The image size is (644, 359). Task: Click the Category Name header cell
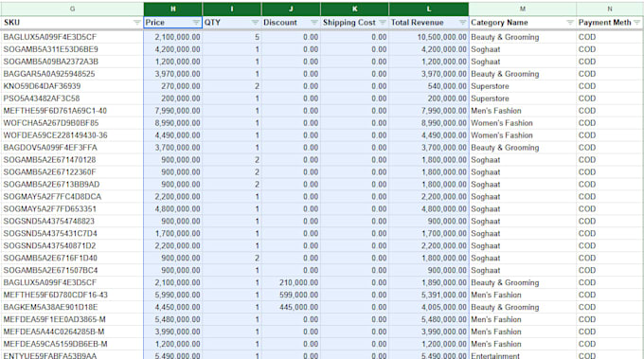click(523, 23)
